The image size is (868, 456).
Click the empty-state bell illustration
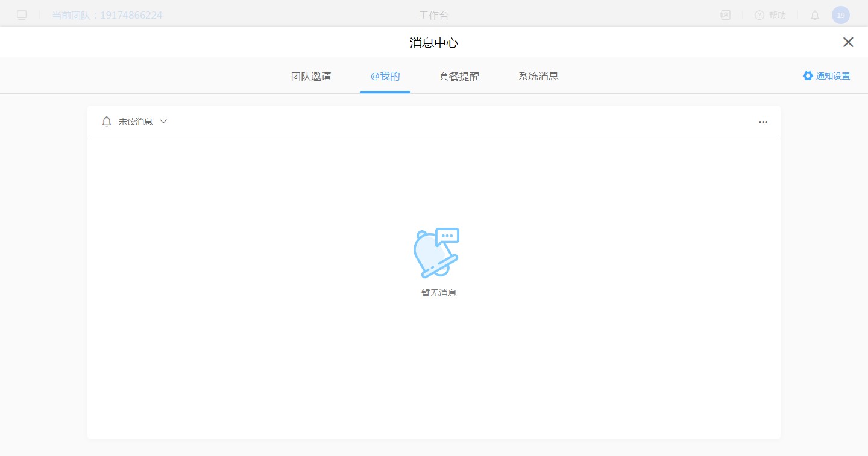tap(436, 253)
